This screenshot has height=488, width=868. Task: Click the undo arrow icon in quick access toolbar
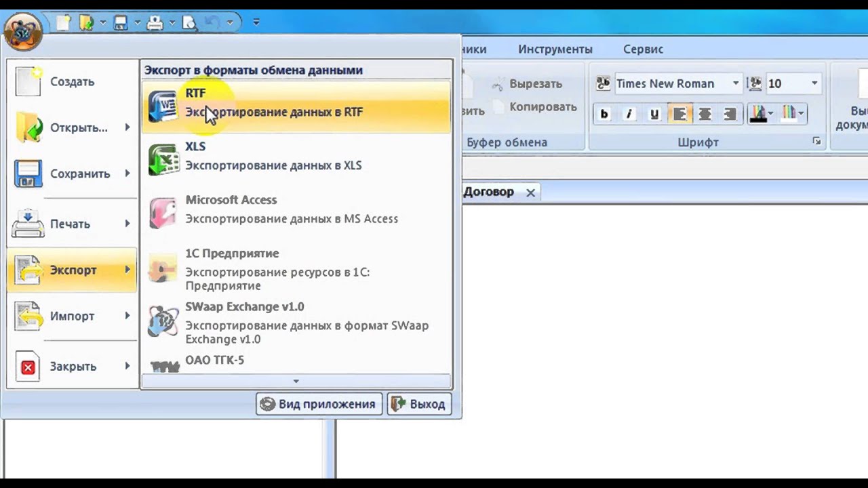212,23
